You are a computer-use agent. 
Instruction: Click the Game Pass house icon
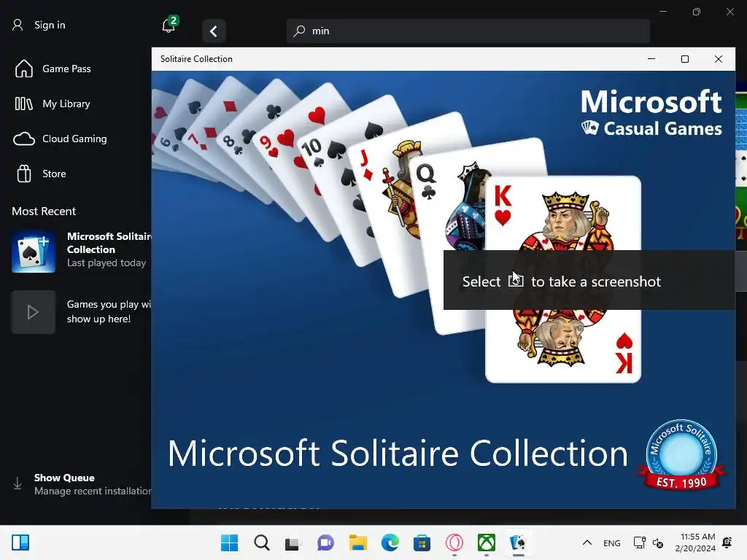coord(24,69)
